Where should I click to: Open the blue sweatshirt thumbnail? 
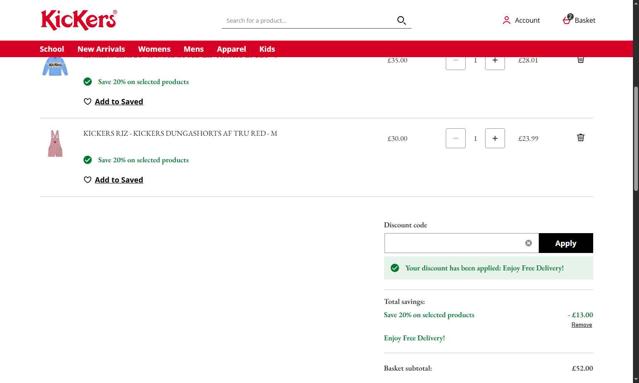pyautogui.click(x=55, y=66)
